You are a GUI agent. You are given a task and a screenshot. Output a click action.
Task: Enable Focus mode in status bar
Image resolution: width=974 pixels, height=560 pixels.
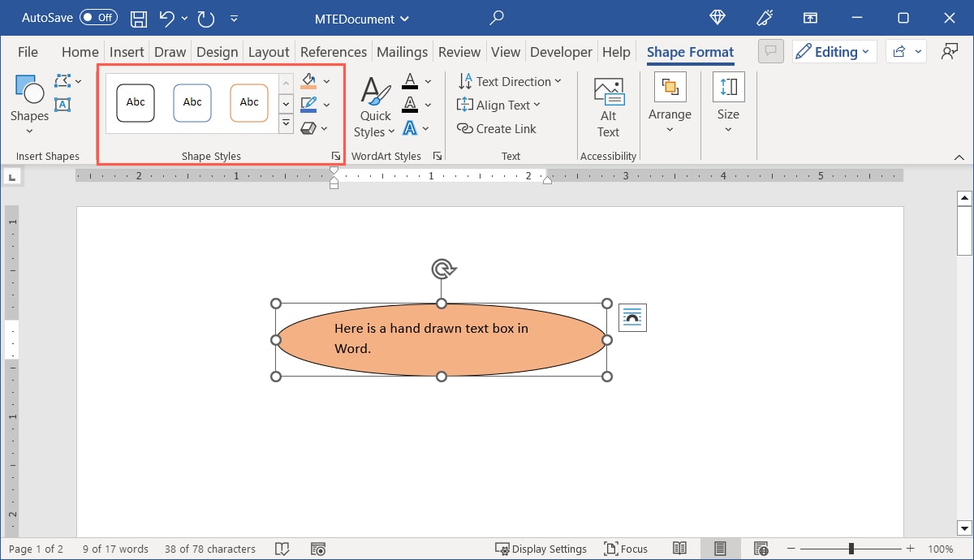[x=625, y=549]
